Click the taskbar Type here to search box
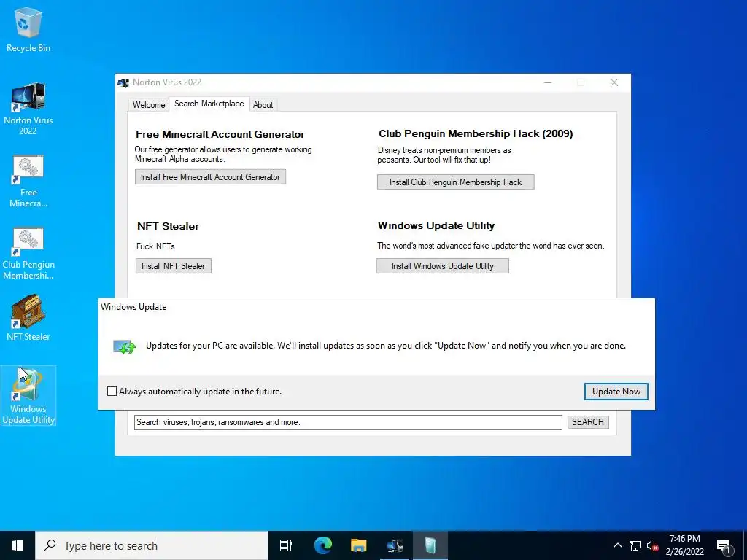 152,545
